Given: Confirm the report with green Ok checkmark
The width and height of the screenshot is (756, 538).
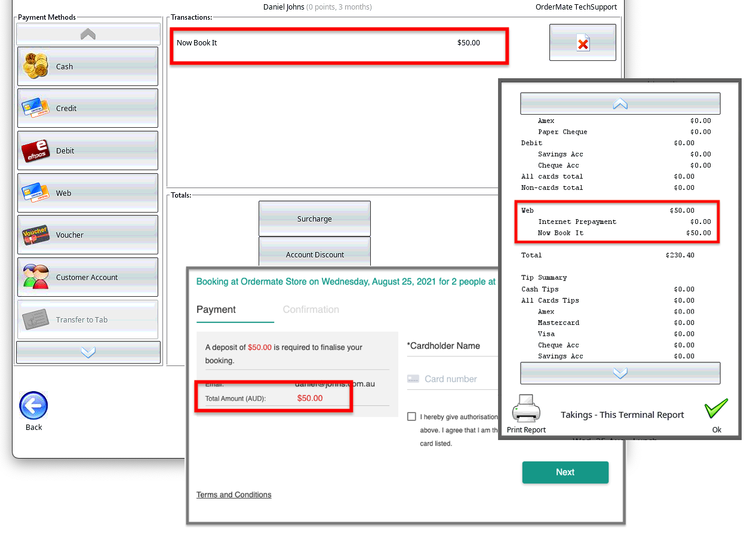Looking at the screenshot, I should tap(717, 409).
